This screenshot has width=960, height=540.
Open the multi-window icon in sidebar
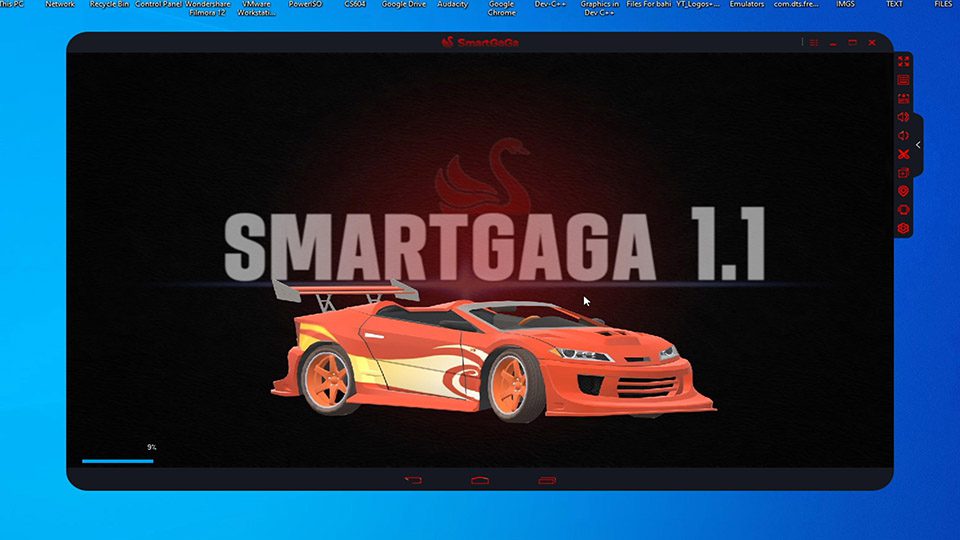click(x=904, y=173)
